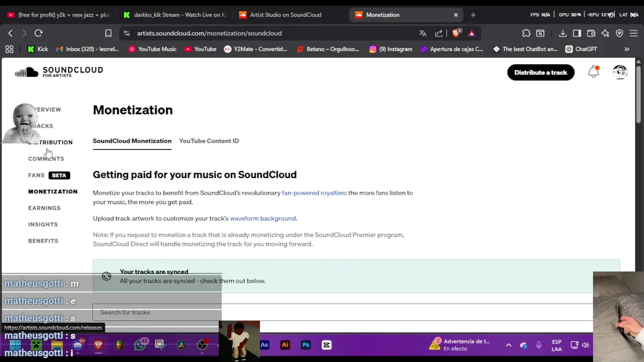
Task: Open the extensions puzzle icon
Action: 526,33
